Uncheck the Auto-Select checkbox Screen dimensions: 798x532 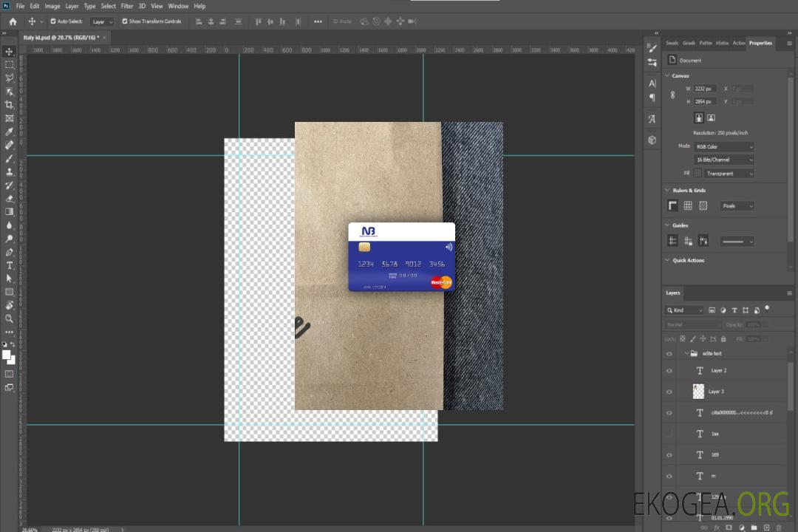[52, 21]
